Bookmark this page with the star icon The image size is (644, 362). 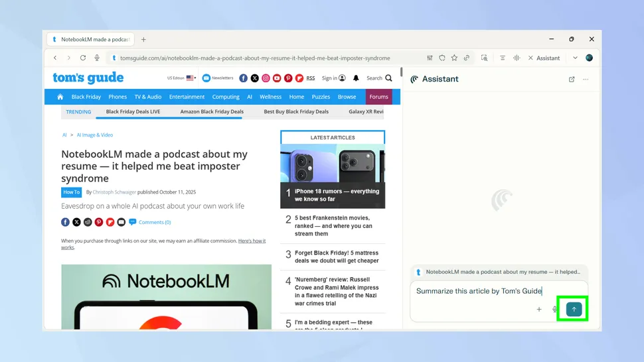pyautogui.click(x=454, y=58)
